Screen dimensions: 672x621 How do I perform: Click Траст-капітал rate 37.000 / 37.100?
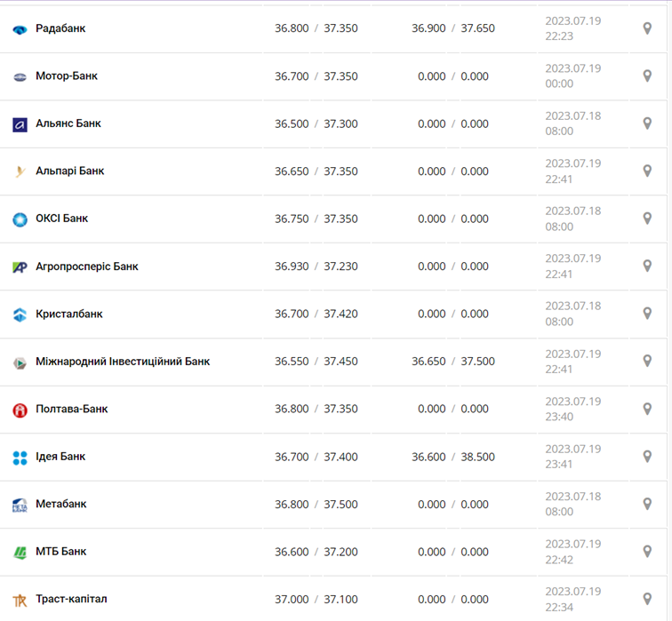click(316, 600)
